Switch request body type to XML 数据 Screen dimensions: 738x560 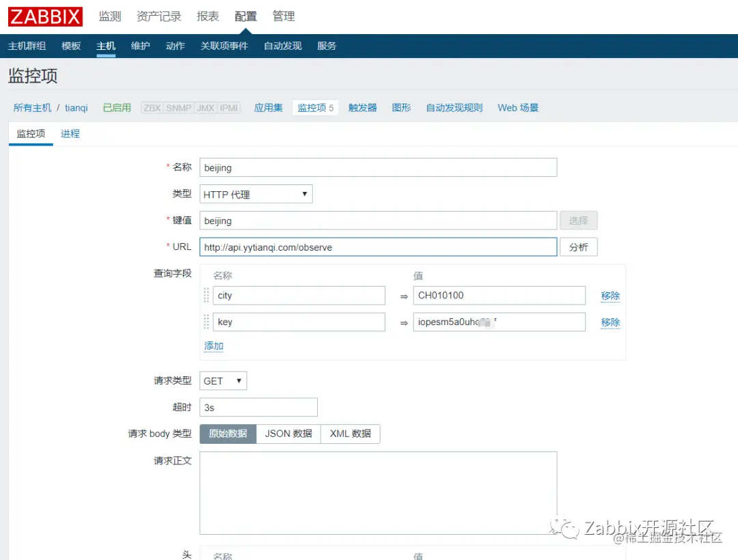pyautogui.click(x=350, y=434)
